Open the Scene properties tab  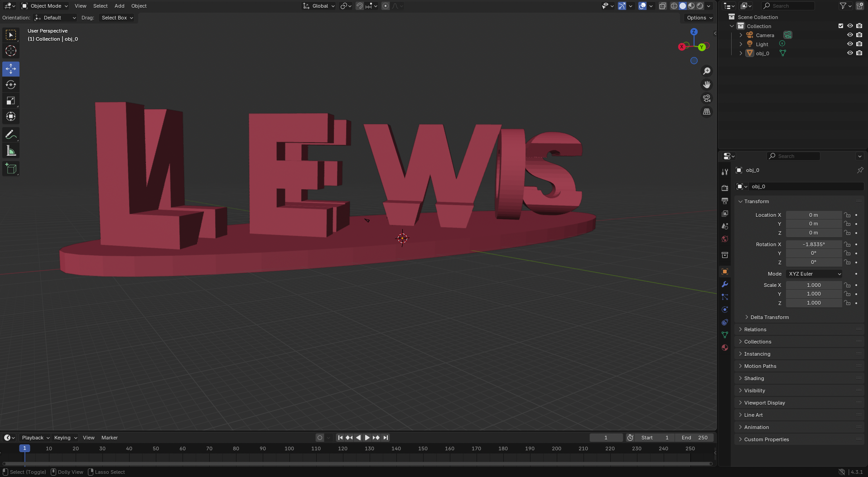pyautogui.click(x=725, y=226)
